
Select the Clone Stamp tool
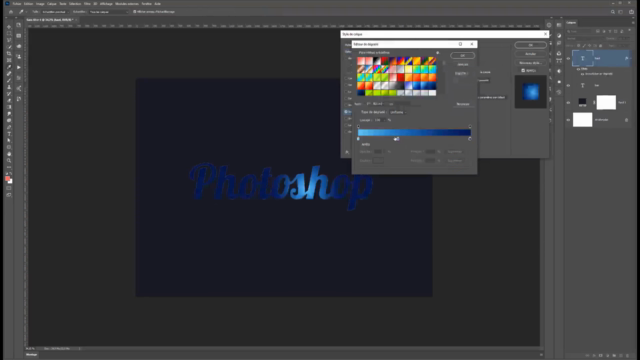tap(9, 87)
